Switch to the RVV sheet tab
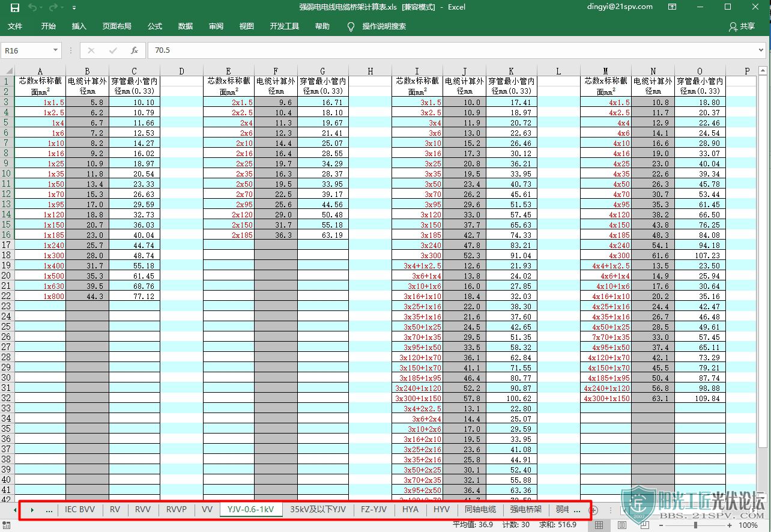Image resolution: width=771 pixels, height=532 pixels. (x=143, y=509)
